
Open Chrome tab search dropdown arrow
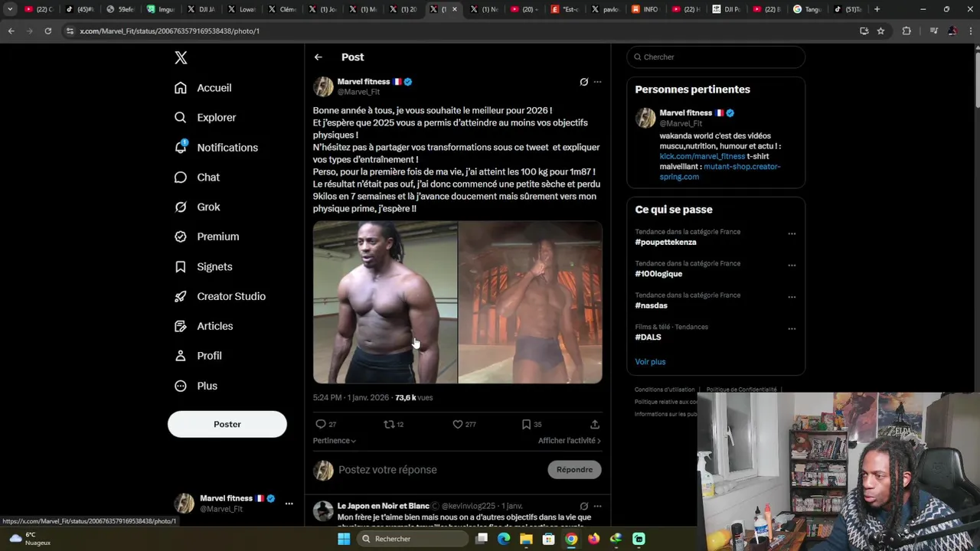coord(10,9)
